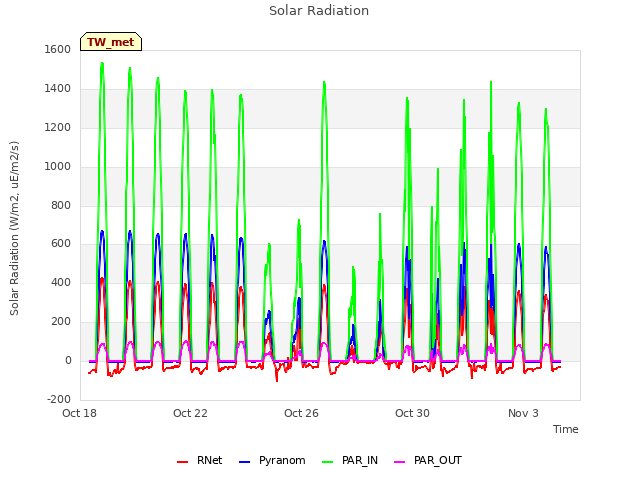
Task: Click the Oct 26 x-axis tick label
Action: coord(301,413)
